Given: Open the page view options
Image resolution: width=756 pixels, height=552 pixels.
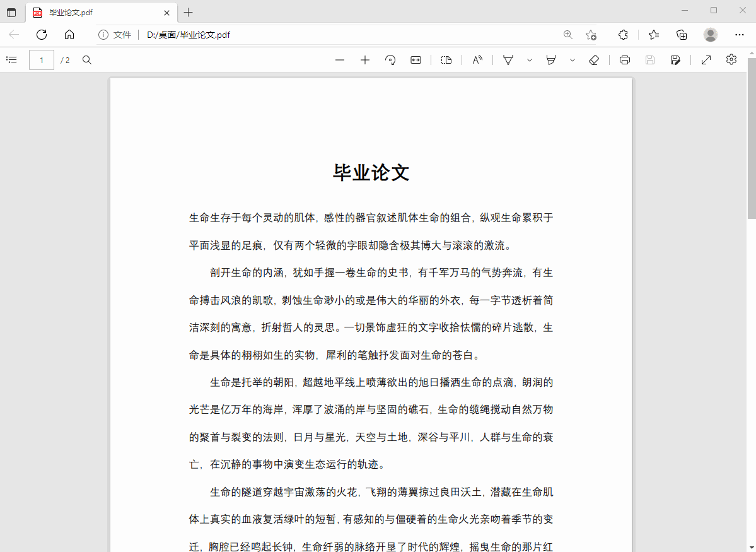Looking at the screenshot, I should click(446, 60).
